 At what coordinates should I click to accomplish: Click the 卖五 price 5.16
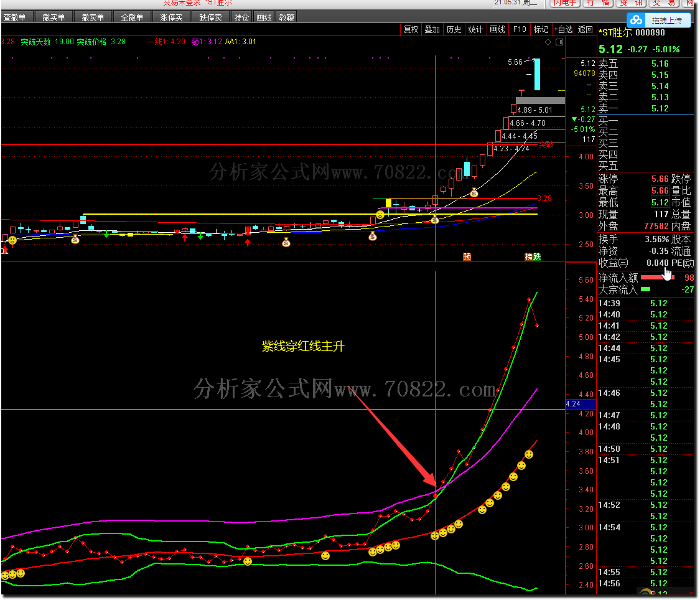coord(660,64)
